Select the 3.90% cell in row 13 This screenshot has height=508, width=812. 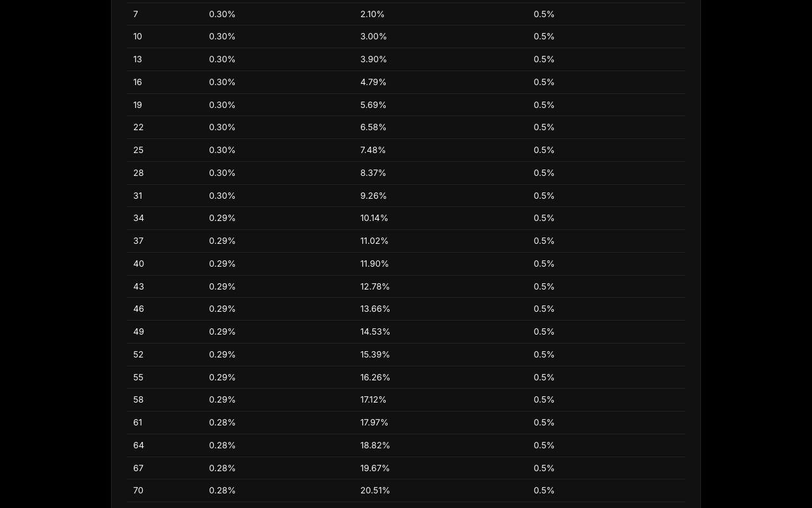(x=374, y=60)
